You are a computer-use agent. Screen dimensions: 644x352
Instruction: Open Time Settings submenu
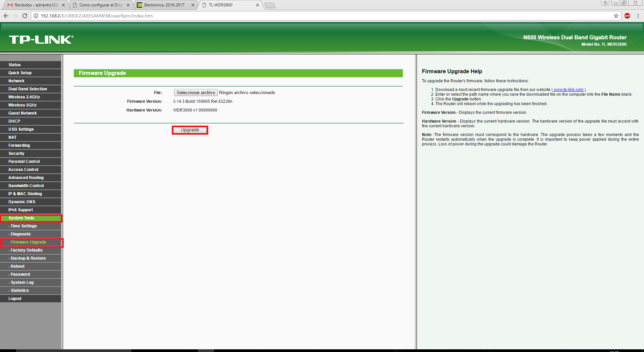pos(31,226)
